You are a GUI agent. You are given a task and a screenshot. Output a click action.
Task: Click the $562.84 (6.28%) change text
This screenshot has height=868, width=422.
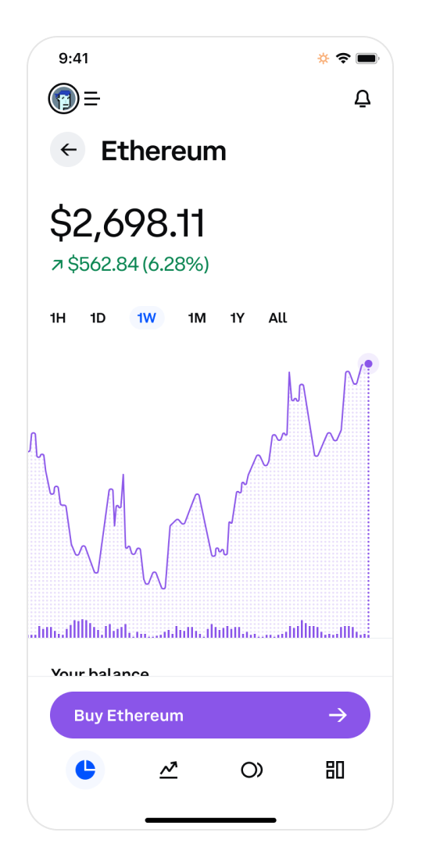point(138,265)
